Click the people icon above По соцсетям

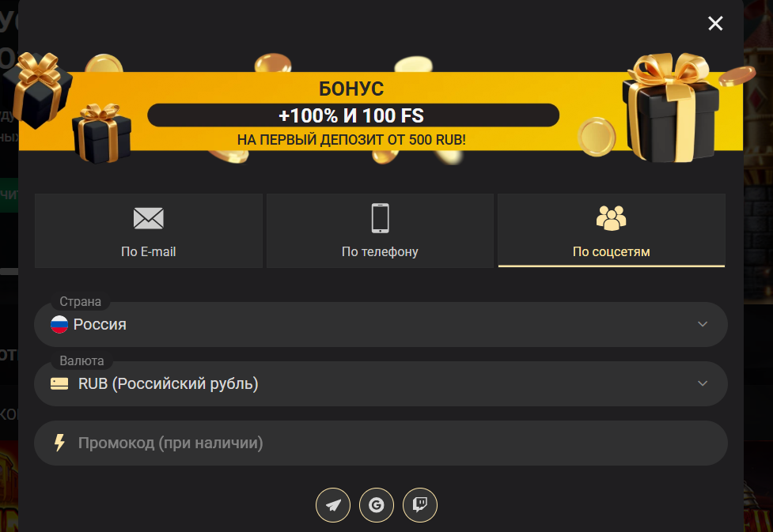[x=611, y=218]
